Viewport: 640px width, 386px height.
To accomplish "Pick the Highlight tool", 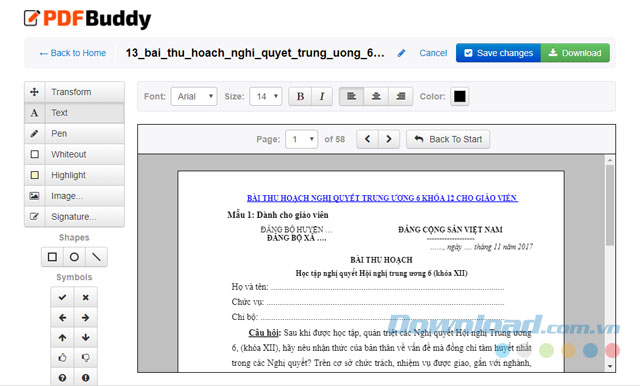I will [74, 175].
